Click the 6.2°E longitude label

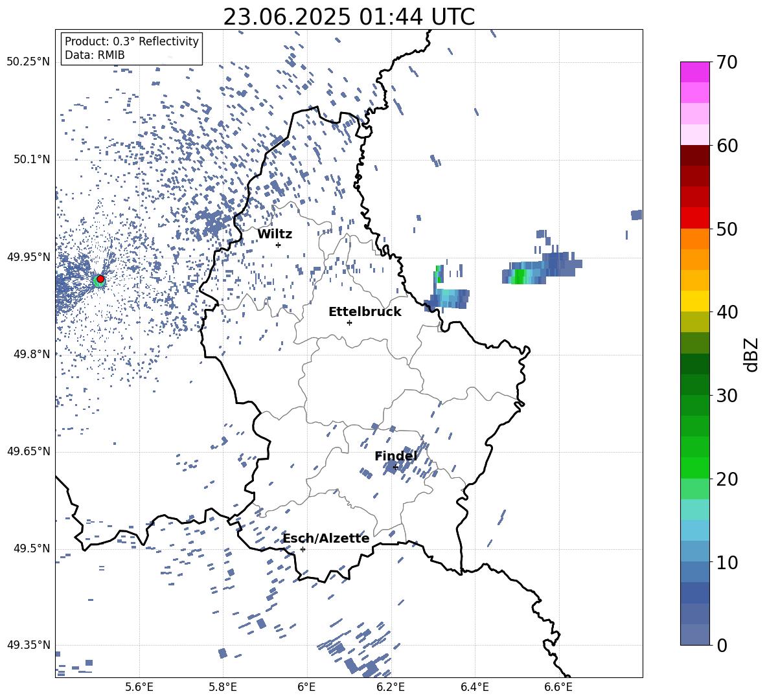click(x=391, y=687)
